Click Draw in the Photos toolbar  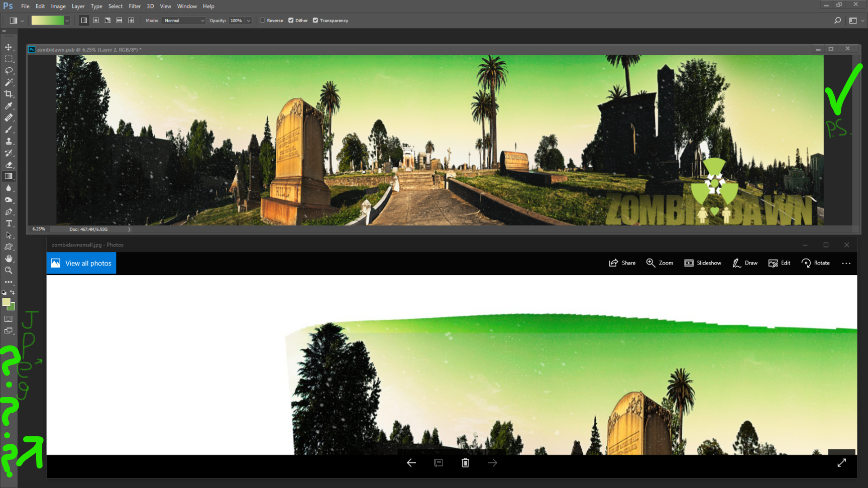[745, 263]
